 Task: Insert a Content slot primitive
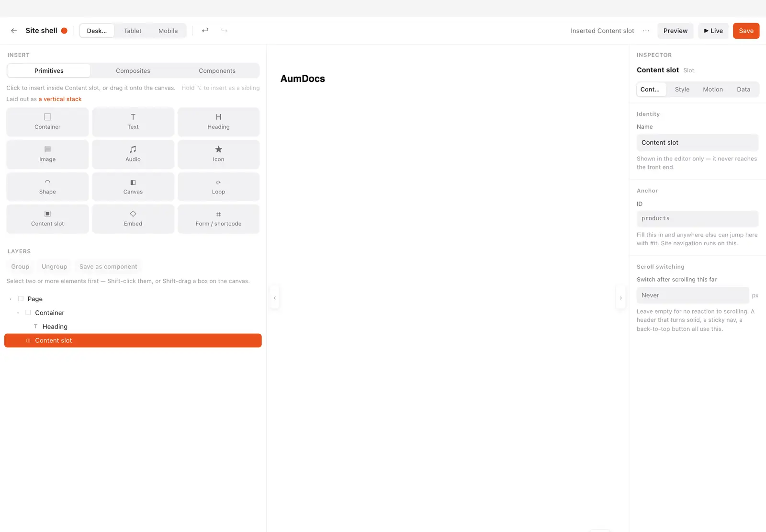(47, 219)
